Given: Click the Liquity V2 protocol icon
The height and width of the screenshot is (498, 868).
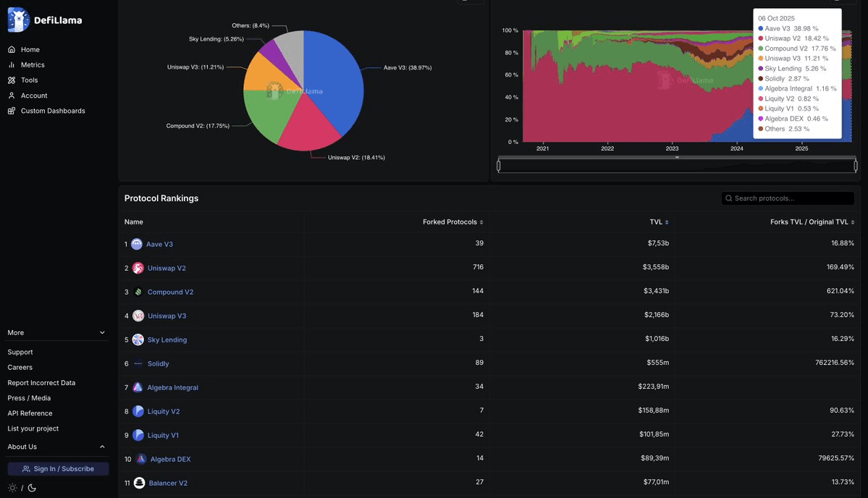Looking at the screenshot, I should (138, 411).
